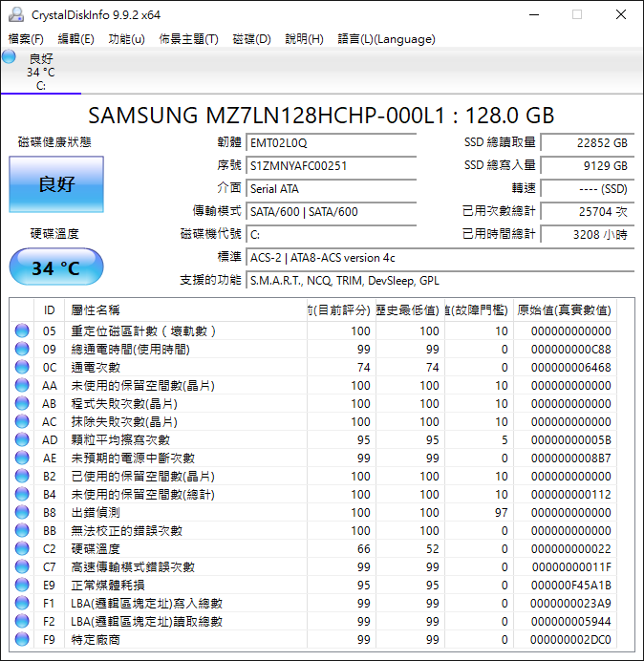
Task: Click the interface field Serial ATA
Action: (x=332, y=188)
